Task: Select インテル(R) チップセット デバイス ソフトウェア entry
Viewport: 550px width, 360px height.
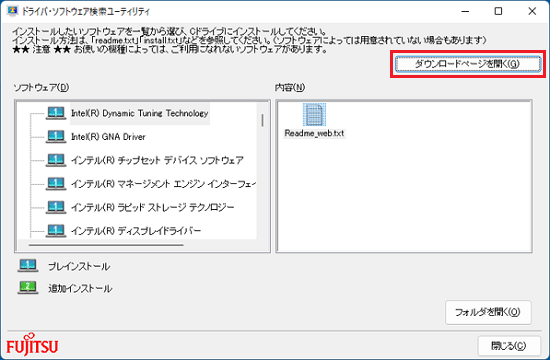Action: point(157,160)
